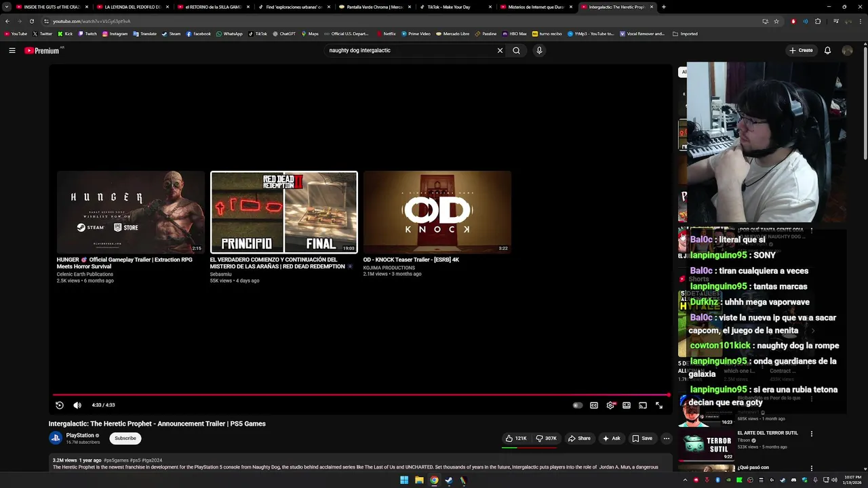Switch to theater mode
Screen dimensions: 868x488
click(627, 405)
